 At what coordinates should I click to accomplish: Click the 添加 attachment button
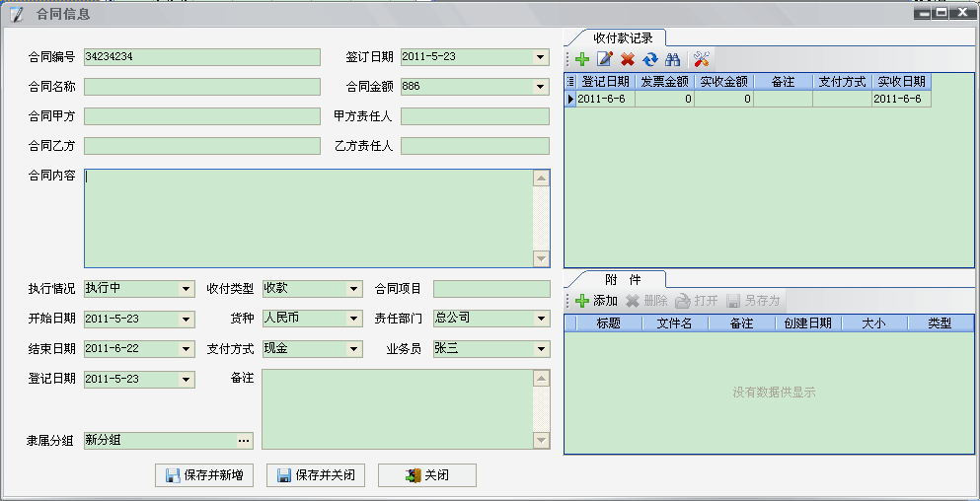coord(596,301)
